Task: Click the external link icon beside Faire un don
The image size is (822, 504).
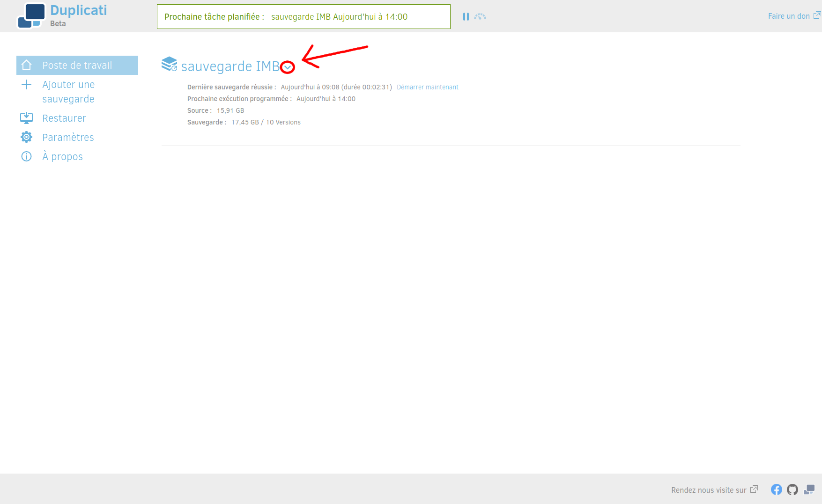Action: (817, 15)
